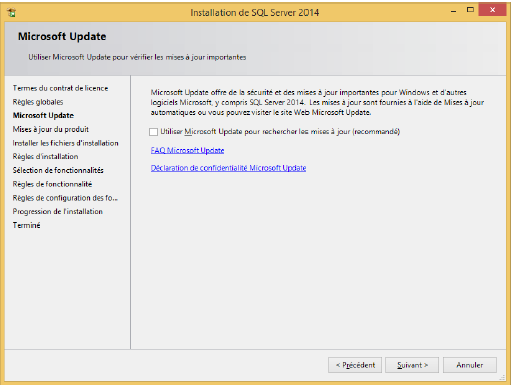Select Microsoft Update step in sidebar

[43, 116]
